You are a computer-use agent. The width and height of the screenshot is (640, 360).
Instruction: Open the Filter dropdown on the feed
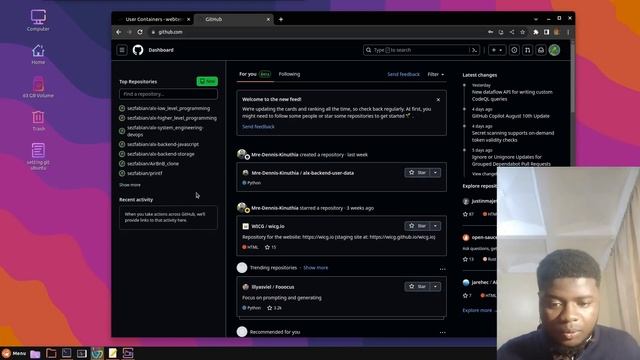[436, 74]
